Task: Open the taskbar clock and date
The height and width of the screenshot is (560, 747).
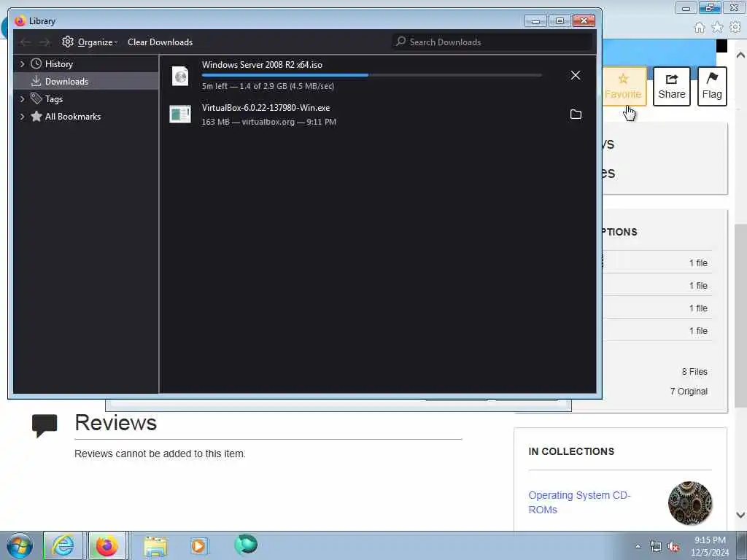Action: pyautogui.click(x=710, y=546)
